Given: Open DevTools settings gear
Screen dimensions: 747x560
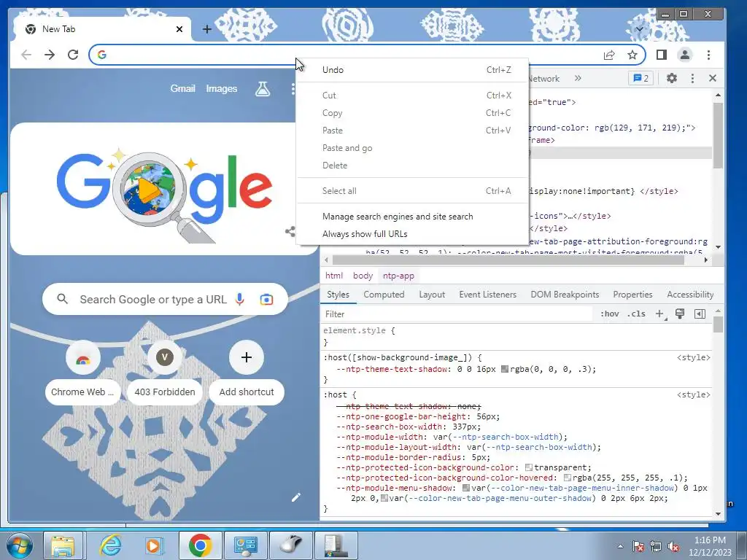Looking at the screenshot, I should 672,78.
